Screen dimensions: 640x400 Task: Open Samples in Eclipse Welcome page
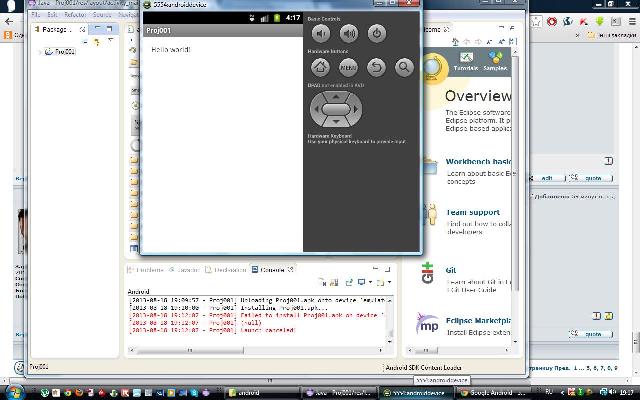495,61
